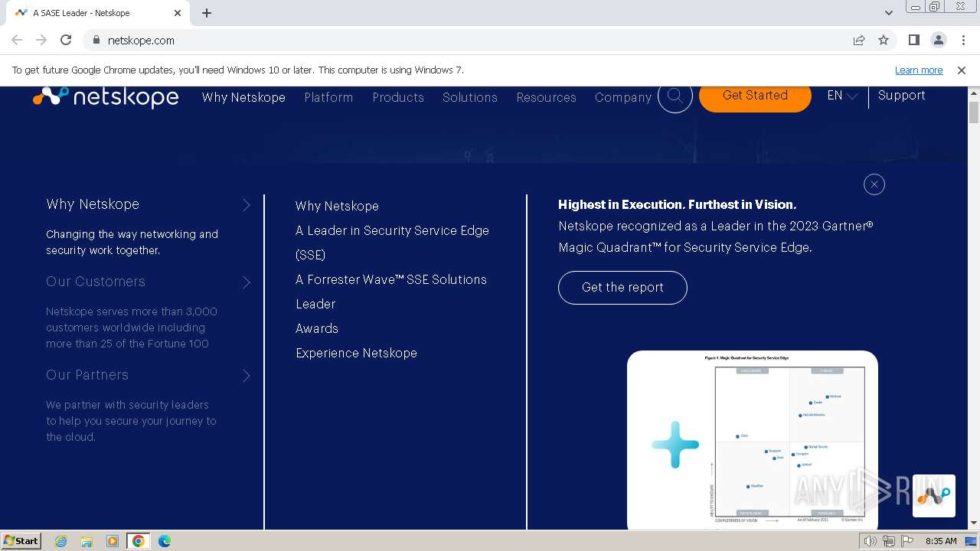Click the browser back arrow

click(17, 40)
